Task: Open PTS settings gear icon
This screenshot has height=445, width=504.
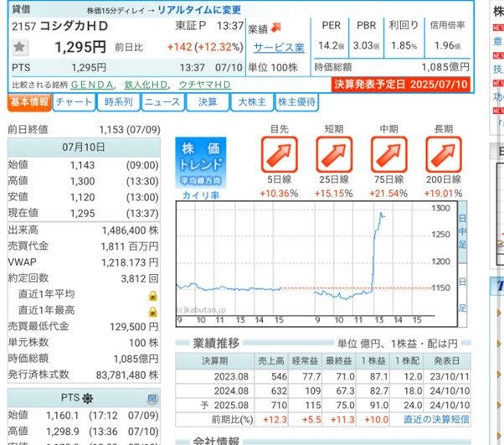Action: 87,398
